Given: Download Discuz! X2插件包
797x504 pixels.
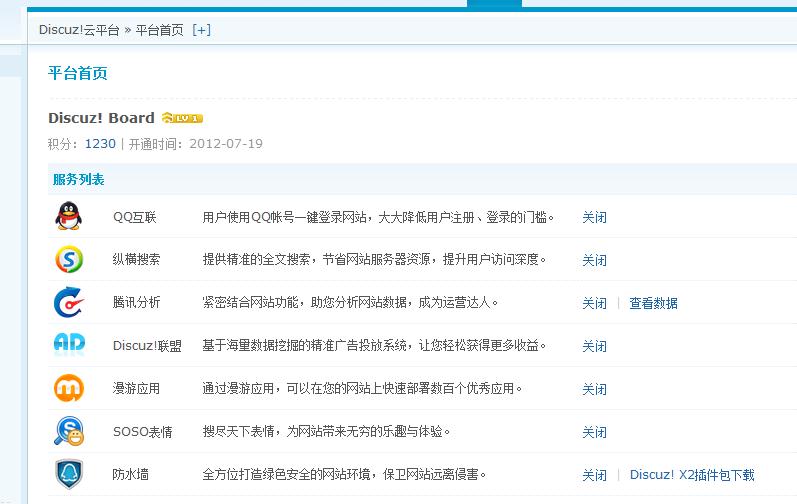Looking at the screenshot, I should 692,475.
